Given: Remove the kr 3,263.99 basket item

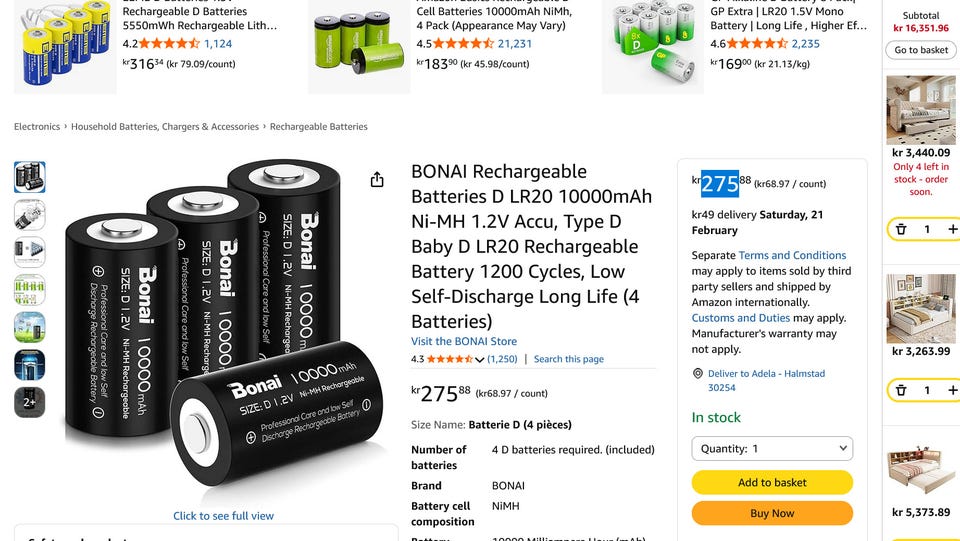Looking at the screenshot, I should click(901, 390).
